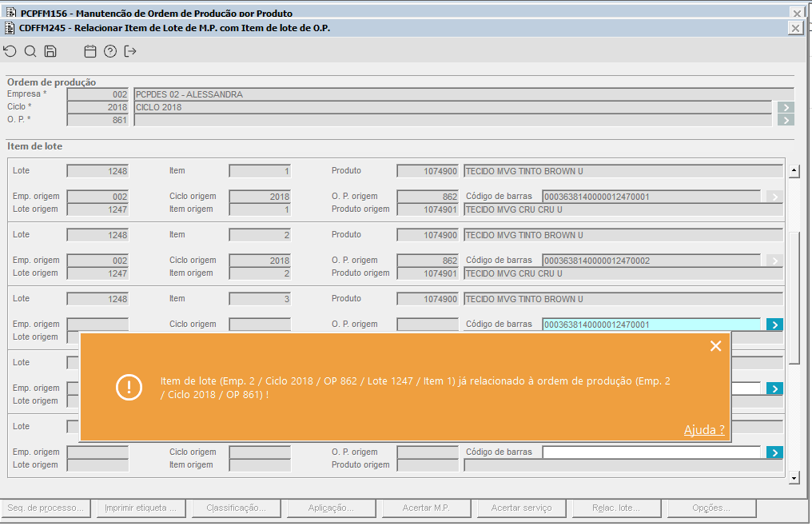Viewport: 812px width, 526px height.
Task: Click the Seq. de processo... button
Action: pos(46,508)
